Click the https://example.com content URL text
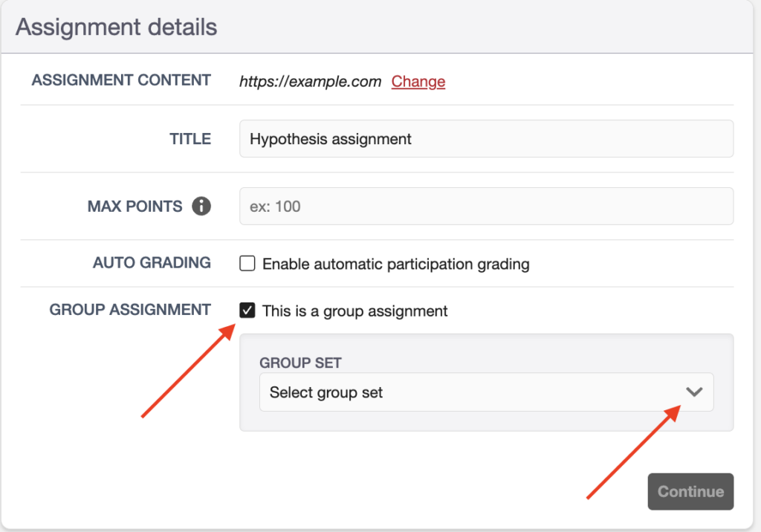 click(310, 82)
